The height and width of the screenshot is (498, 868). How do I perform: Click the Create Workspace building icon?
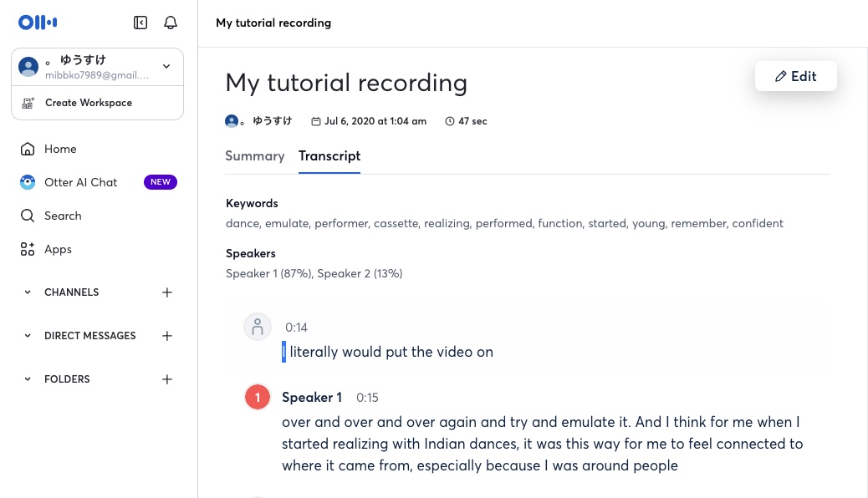28,103
